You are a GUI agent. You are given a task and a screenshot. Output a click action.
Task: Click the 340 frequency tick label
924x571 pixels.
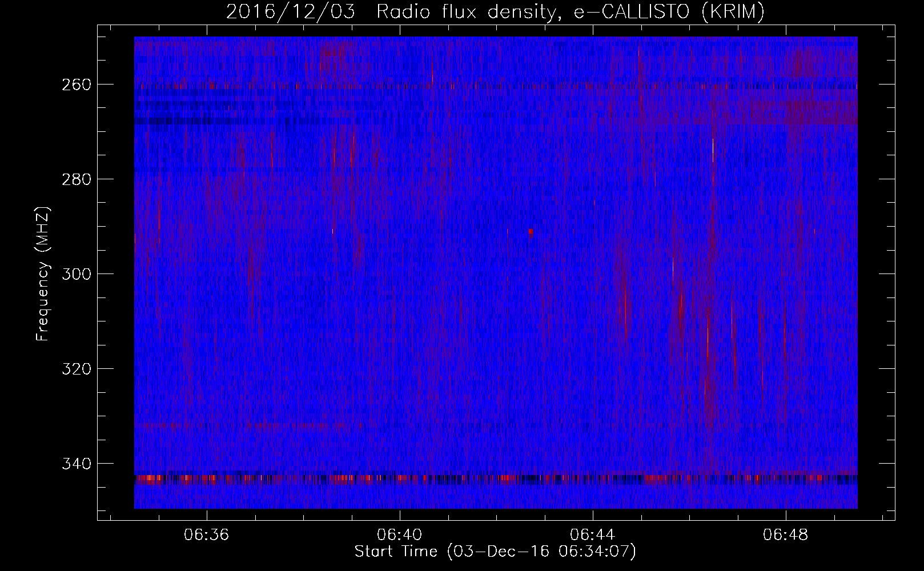tap(76, 463)
